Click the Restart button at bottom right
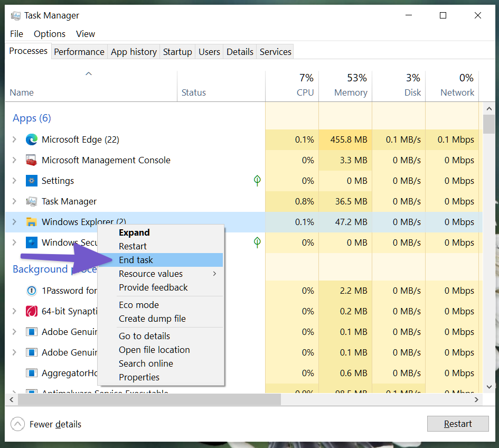 point(458,424)
